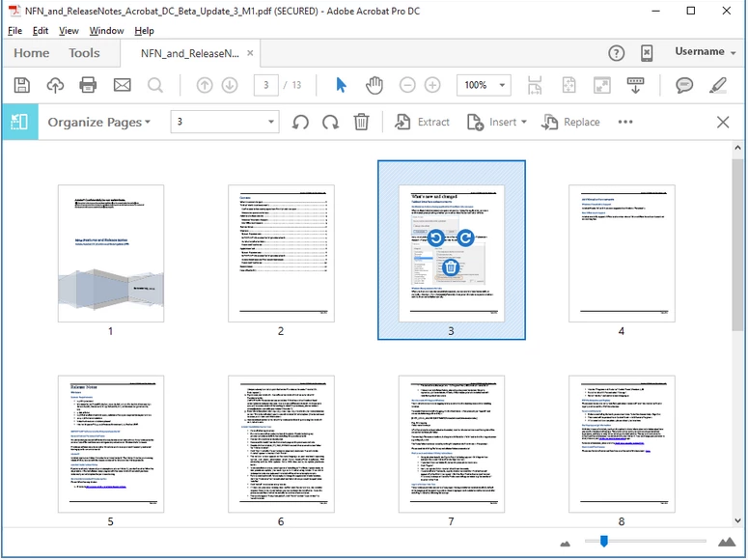Rotate page 3 clockwise overlay button
Image resolution: width=748 pixels, height=560 pixels.
(465, 238)
